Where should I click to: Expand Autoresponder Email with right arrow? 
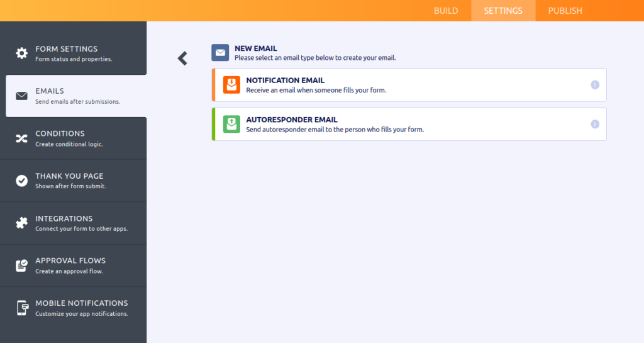point(595,124)
